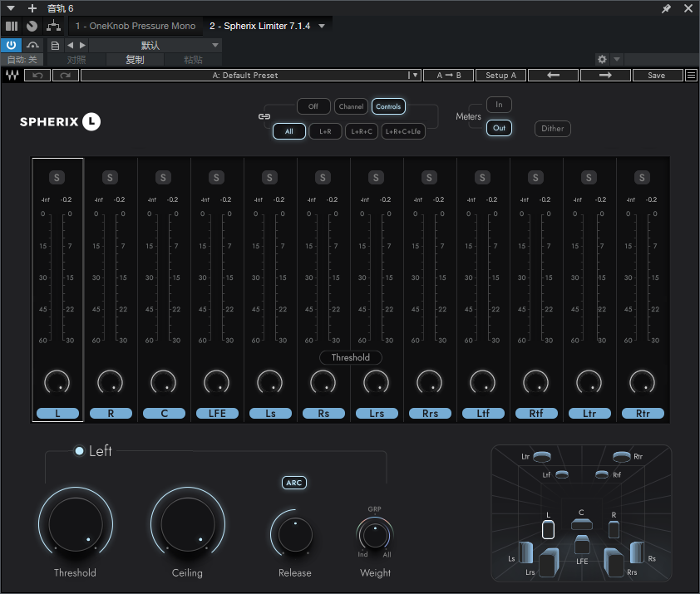700x594 pixels.
Task: Open the host preset dropdown 默认
Action: [155, 45]
